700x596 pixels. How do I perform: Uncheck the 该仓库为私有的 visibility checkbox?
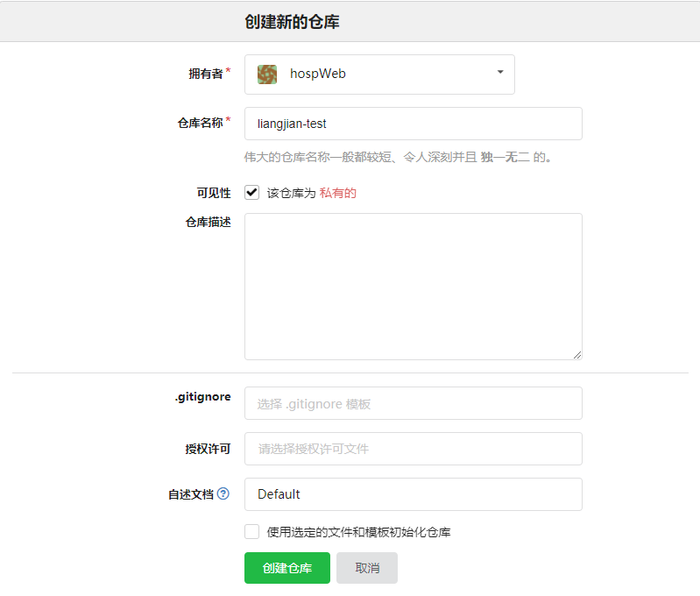pyautogui.click(x=252, y=193)
